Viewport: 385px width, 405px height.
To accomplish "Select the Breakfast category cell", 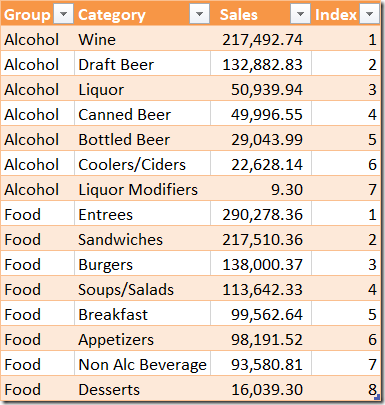I will click(x=142, y=314).
